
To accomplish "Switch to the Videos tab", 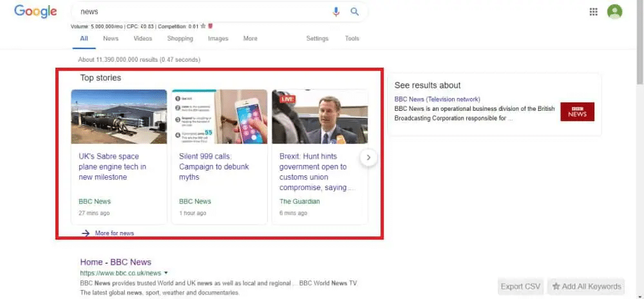I will coord(142,38).
